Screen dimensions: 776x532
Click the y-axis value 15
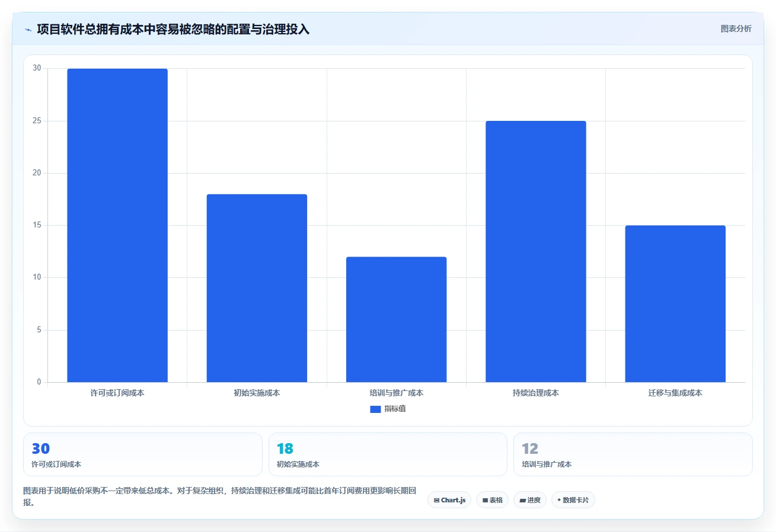pos(37,225)
